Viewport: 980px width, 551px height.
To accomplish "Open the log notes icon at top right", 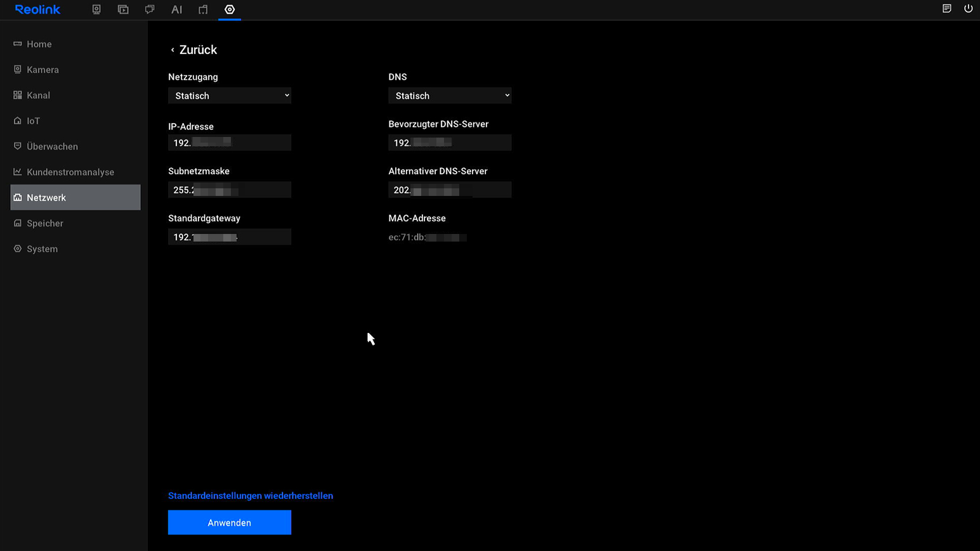I will pyautogui.click(x=946, y=9).
